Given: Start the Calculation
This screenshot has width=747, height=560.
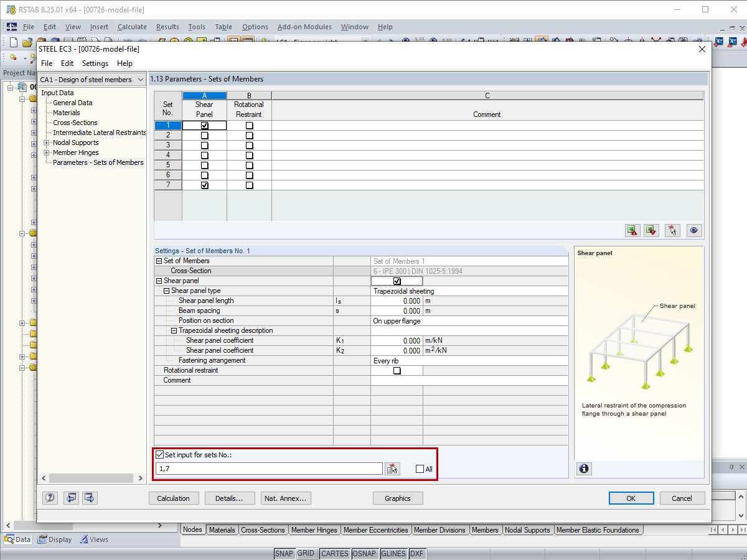Looking at the screenshot, I should coord(174,498).
